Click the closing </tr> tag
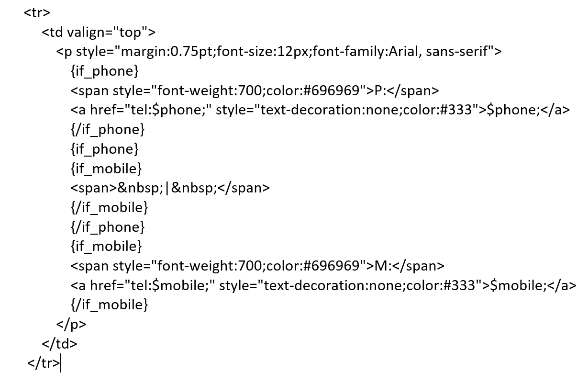Screen dimensions: 588x384 tap(44, 363)
